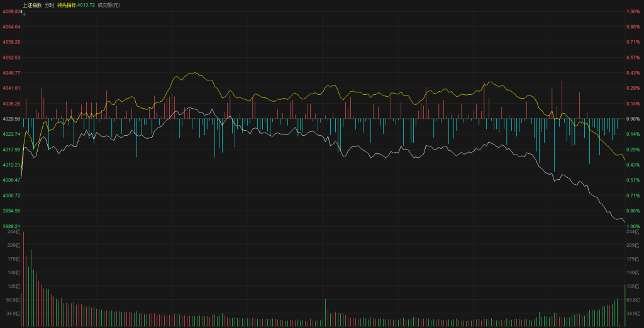Click the 3989.21 bottom price label
This screenshot has width=644, height=328.
(x=11, y=226)
